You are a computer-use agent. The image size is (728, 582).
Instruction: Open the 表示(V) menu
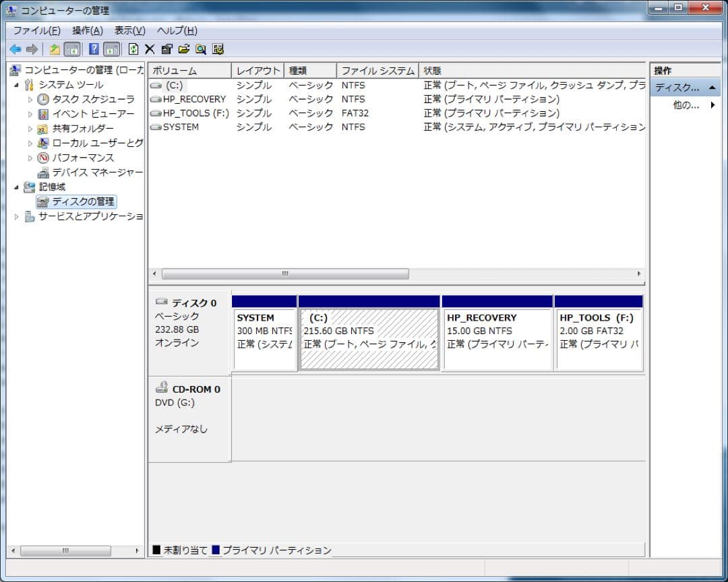coord(130,30)
